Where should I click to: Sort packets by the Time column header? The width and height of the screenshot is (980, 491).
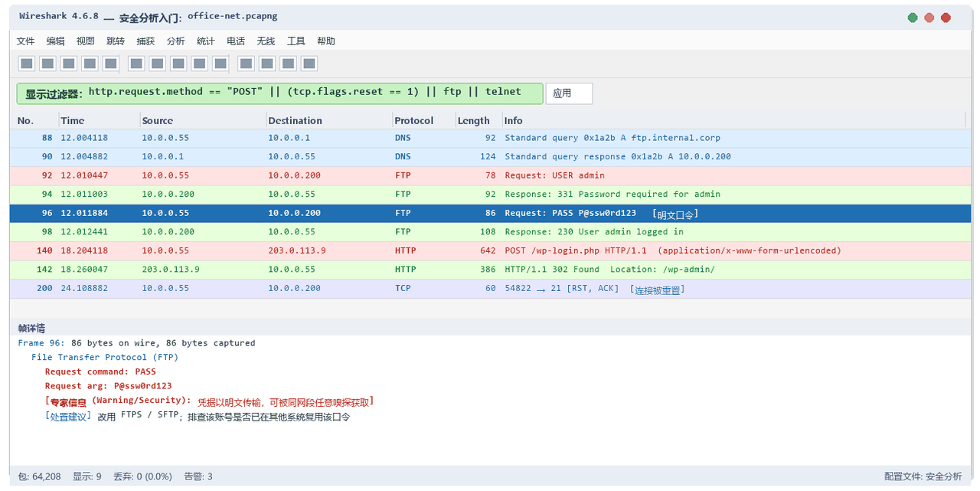(x=99, y=120)
